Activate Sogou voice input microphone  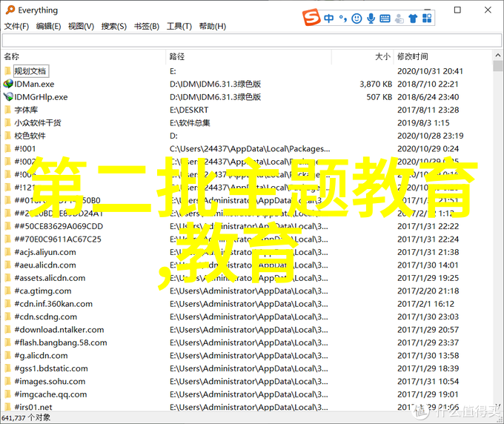pyautogui.click(x=371, y=19)
